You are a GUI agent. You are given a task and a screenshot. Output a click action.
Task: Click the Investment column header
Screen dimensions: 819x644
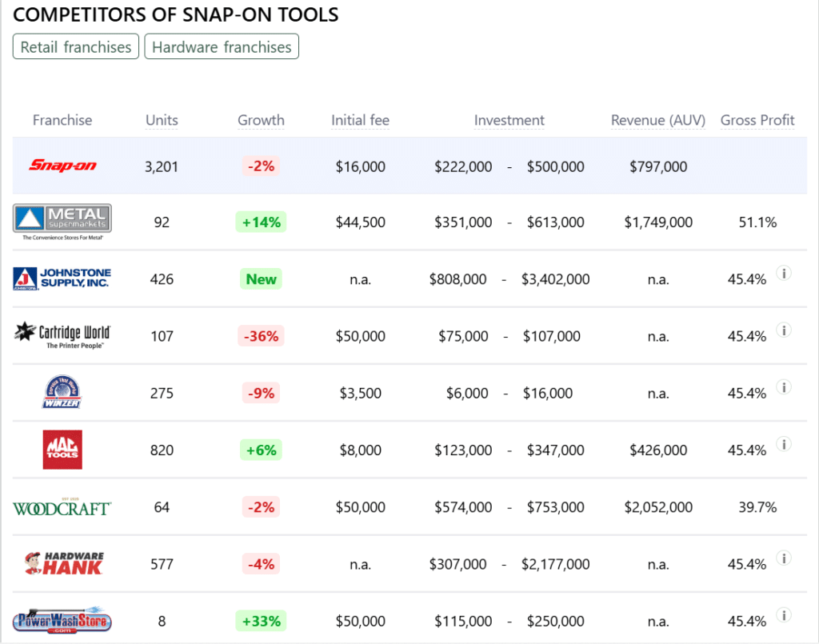[x=509, y=120]
